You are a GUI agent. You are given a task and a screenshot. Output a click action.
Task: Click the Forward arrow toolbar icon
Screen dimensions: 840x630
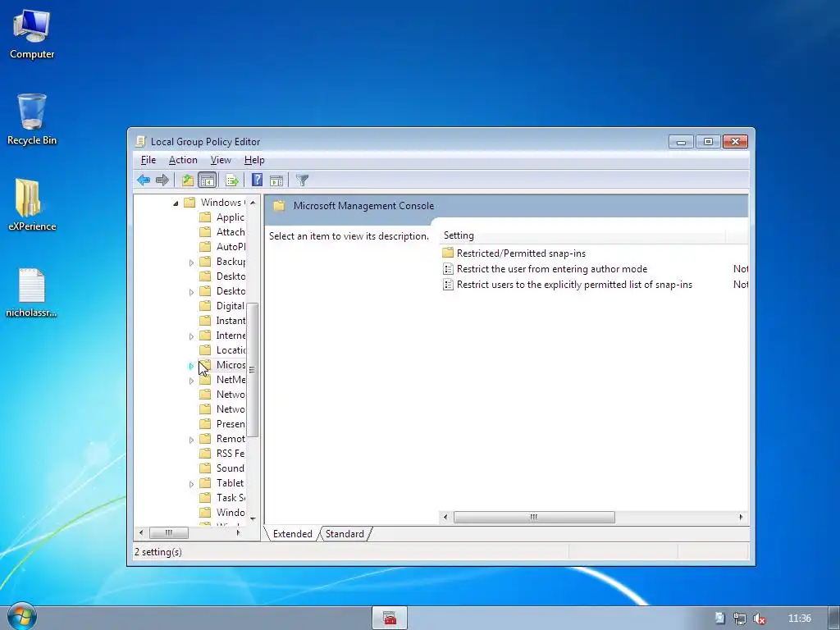click(162, 180)
